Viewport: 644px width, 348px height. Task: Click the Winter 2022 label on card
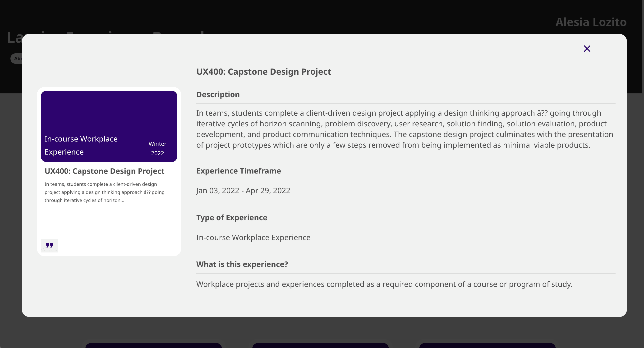[157, 148]
